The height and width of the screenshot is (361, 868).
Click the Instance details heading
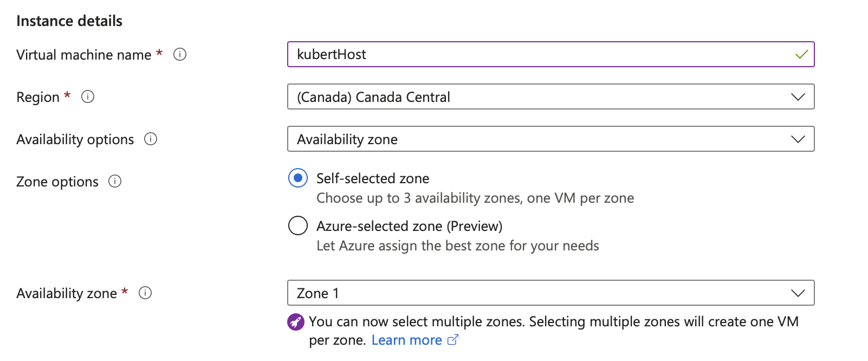[69, 21]
